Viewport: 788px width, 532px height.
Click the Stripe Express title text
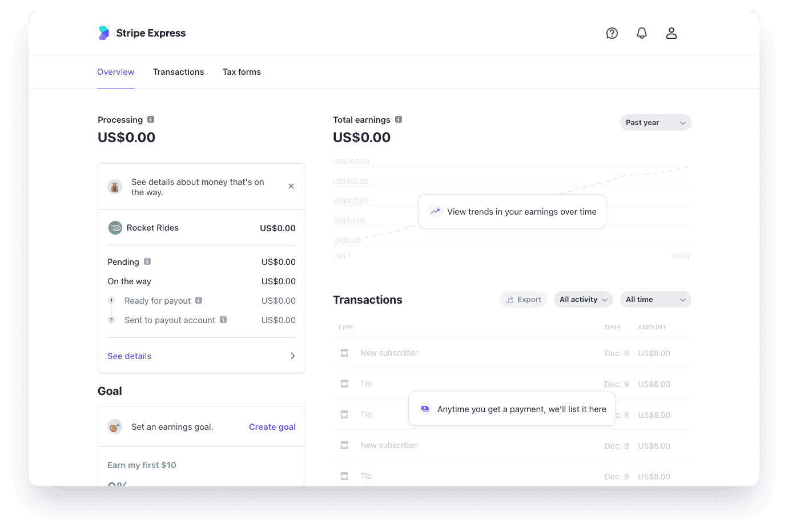click(x=151, y=33)
